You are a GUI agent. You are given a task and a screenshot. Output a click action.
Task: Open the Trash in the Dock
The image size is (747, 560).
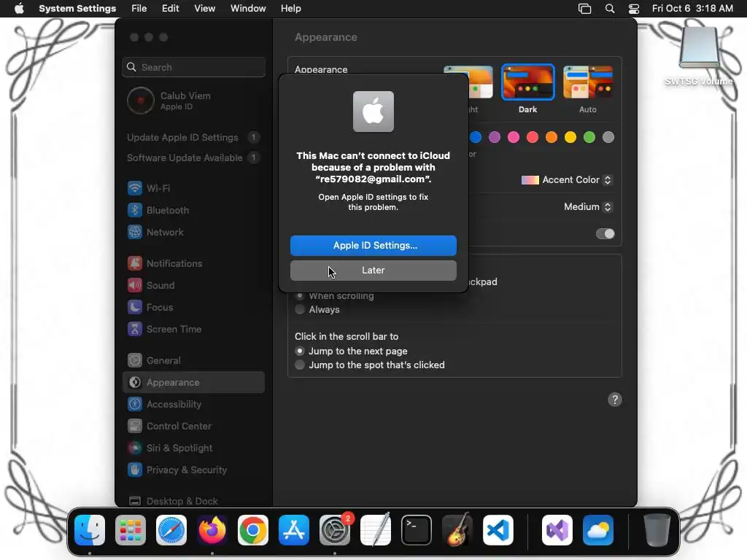coord(657,530)
